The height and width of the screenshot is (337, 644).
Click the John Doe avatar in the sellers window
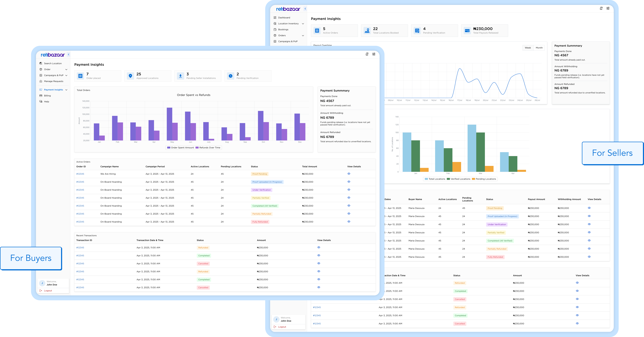point(276,319)
